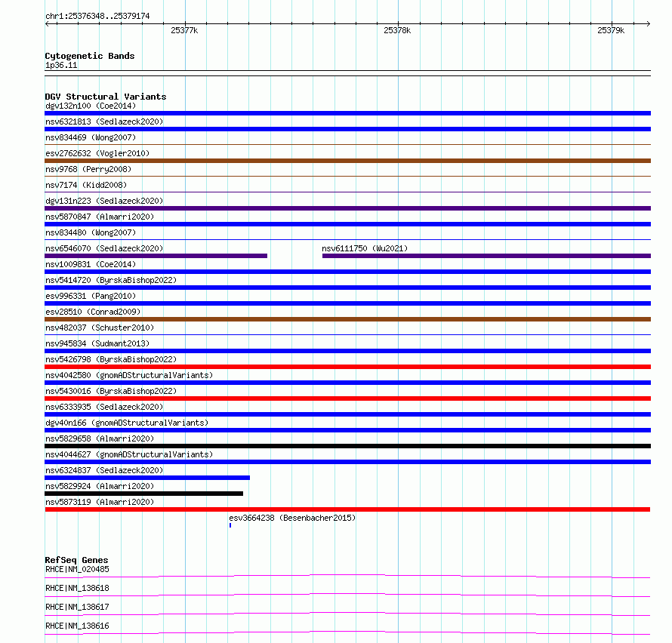
Task: Open nsv5870847 (Almarri2020) entry
Action: click(x=100, y=217)
